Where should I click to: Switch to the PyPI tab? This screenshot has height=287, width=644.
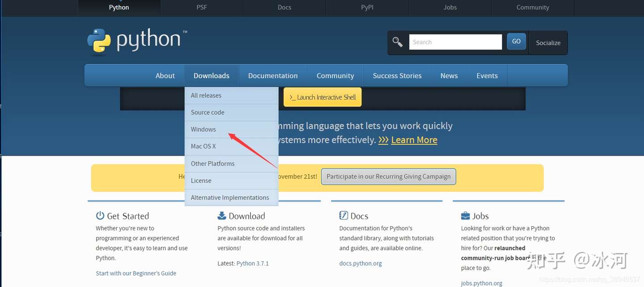[x=367, y=8]
